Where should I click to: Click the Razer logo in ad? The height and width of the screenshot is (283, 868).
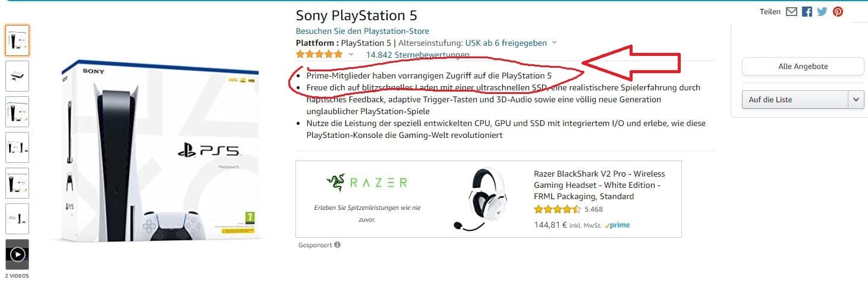[x=367, y=183]
